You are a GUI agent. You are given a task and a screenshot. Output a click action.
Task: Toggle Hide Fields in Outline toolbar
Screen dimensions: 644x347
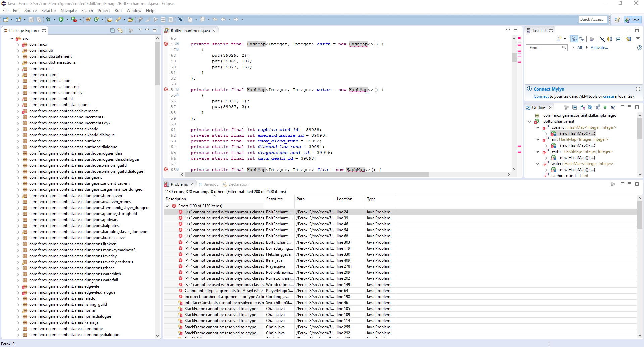[590, 107]
